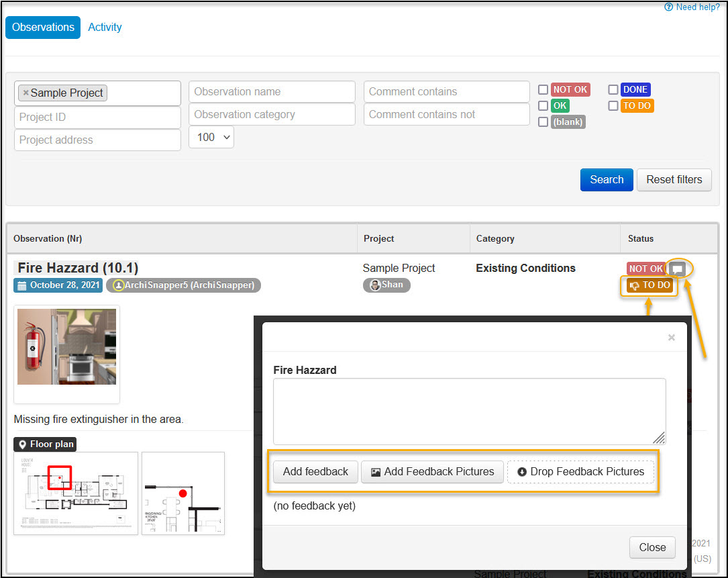
Task: Remove the Sample Project filter tag
Action: coord(26,93)
